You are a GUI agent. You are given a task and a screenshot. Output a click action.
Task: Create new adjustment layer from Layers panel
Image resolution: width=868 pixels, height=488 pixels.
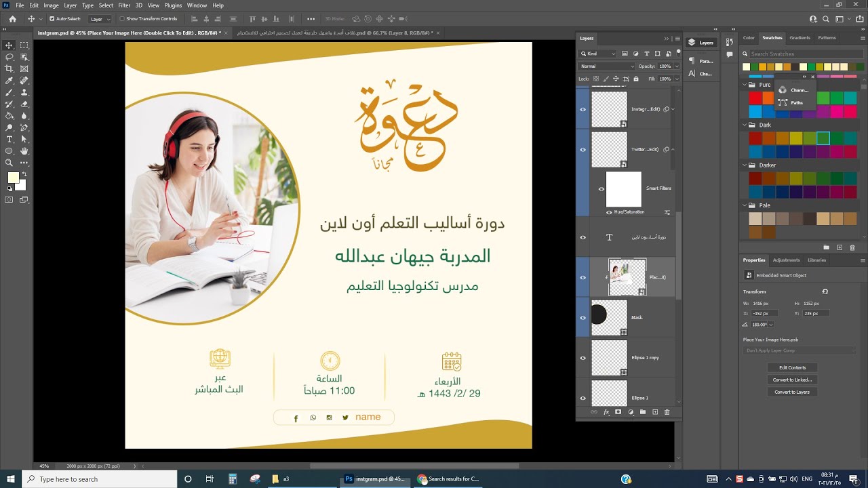[631, 412]
